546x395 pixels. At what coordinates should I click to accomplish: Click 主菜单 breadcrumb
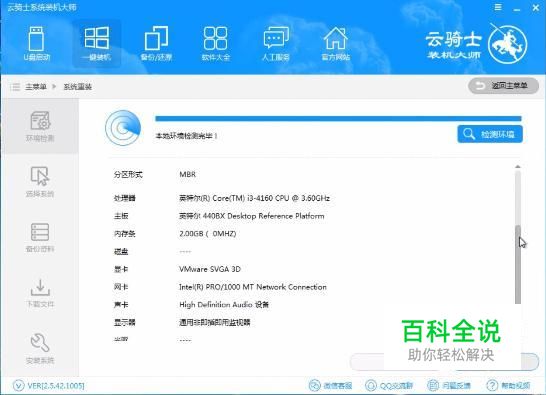click(36, 87)
